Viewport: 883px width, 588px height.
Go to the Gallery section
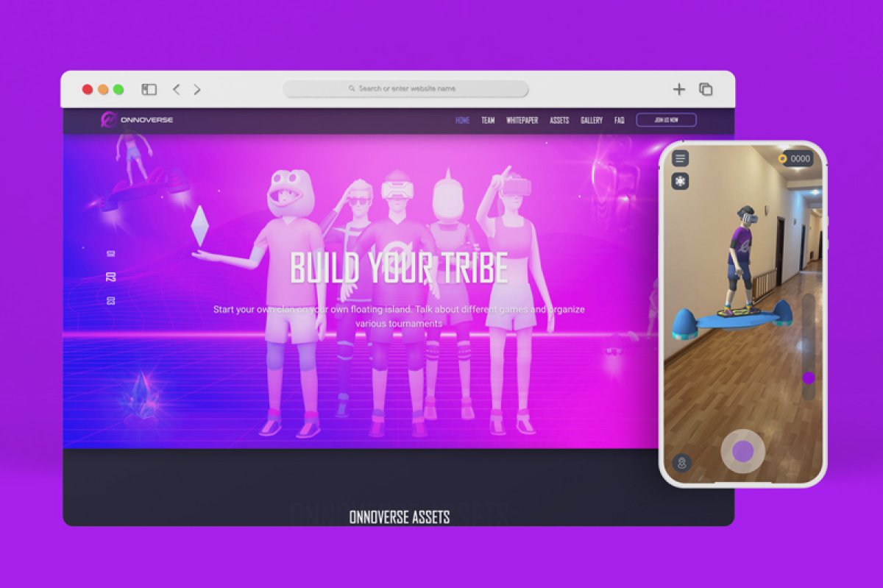point(591,120)
